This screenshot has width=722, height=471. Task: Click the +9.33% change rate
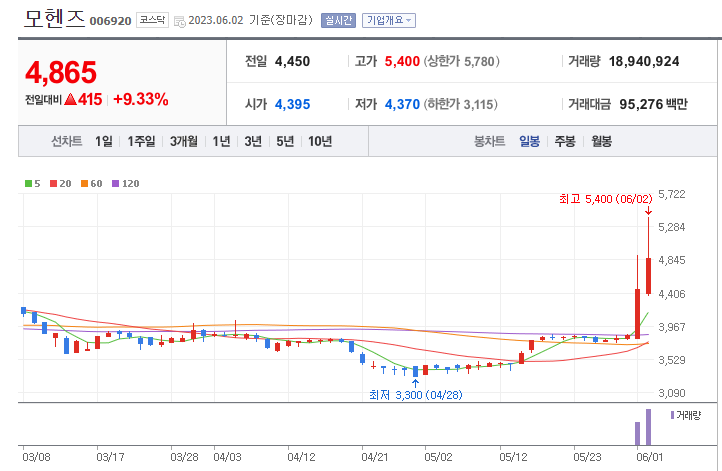click(x=141, y=99)
